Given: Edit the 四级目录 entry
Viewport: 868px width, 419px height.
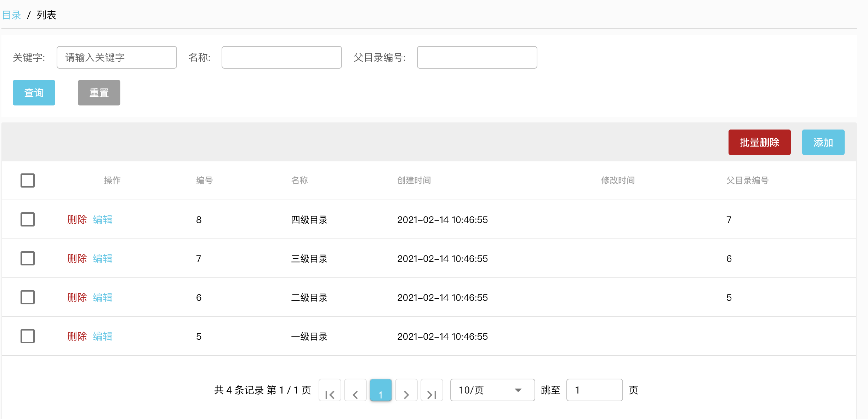Looking at the screenshot, I should [103, 219].
